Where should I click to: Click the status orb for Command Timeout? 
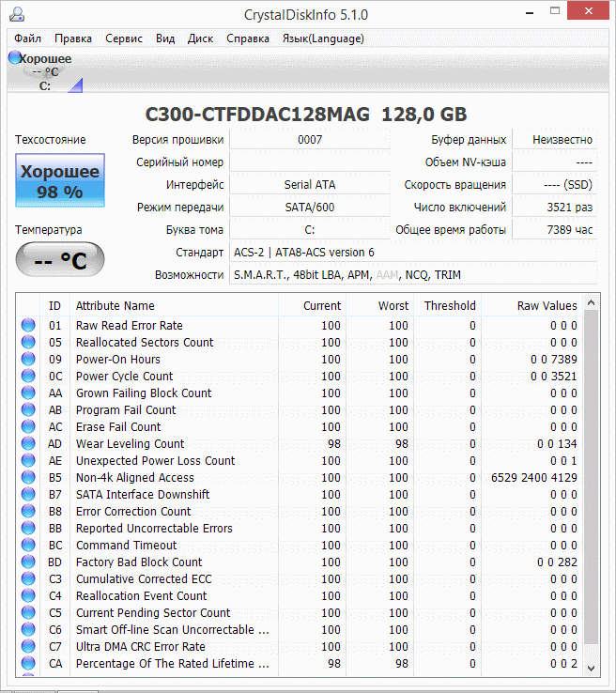click(28, 545)
